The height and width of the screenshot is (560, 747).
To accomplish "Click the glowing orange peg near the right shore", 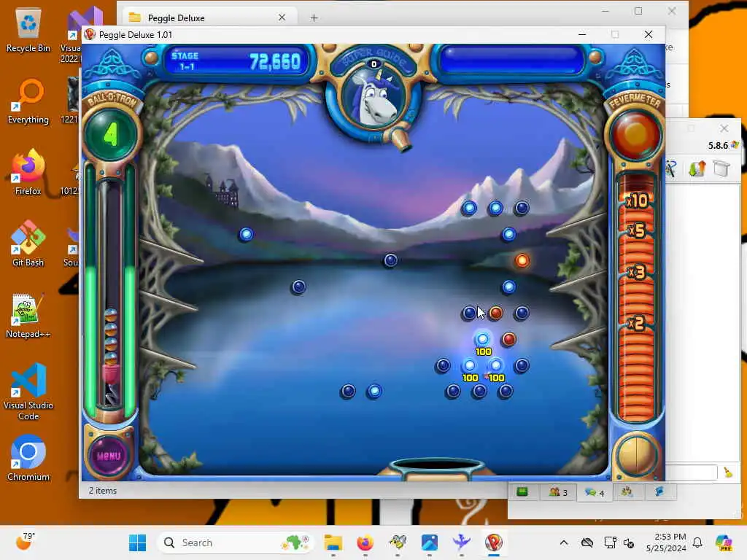I will [522, 260].
